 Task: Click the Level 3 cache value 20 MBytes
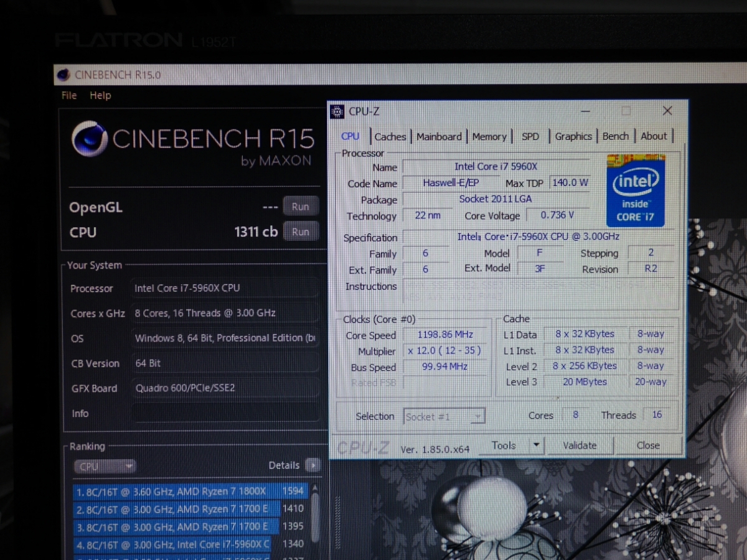[585, 382]
